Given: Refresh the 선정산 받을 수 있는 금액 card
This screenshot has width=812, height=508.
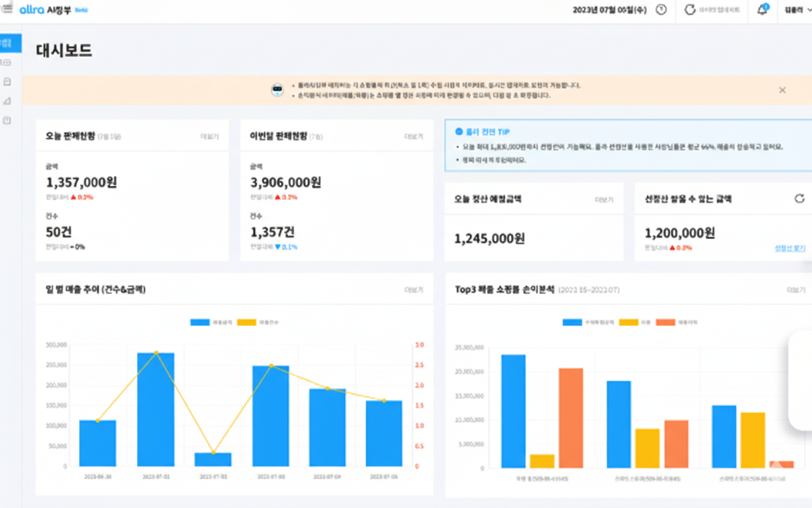Looking at the screenshot, I should pos(799,199).
